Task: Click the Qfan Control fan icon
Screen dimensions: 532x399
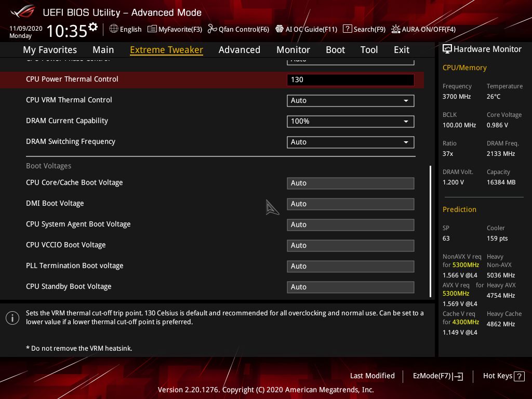Action: coord(212,29)
